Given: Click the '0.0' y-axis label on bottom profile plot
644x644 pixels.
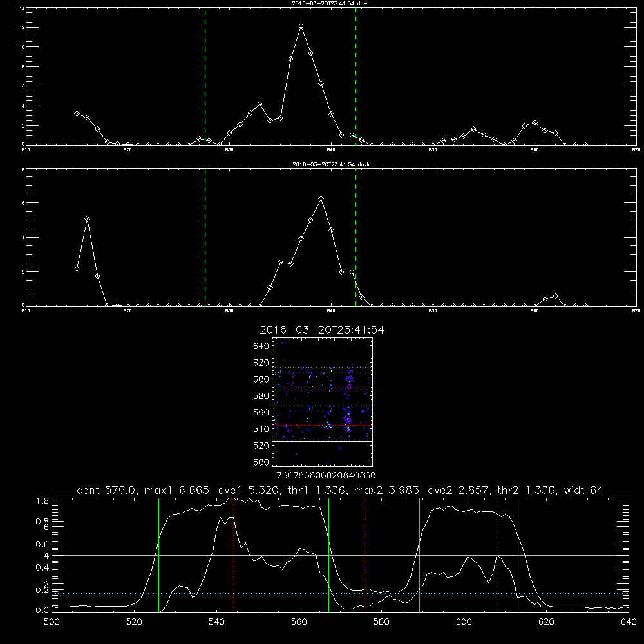Looking at the screenshot, I should point(43,611).
